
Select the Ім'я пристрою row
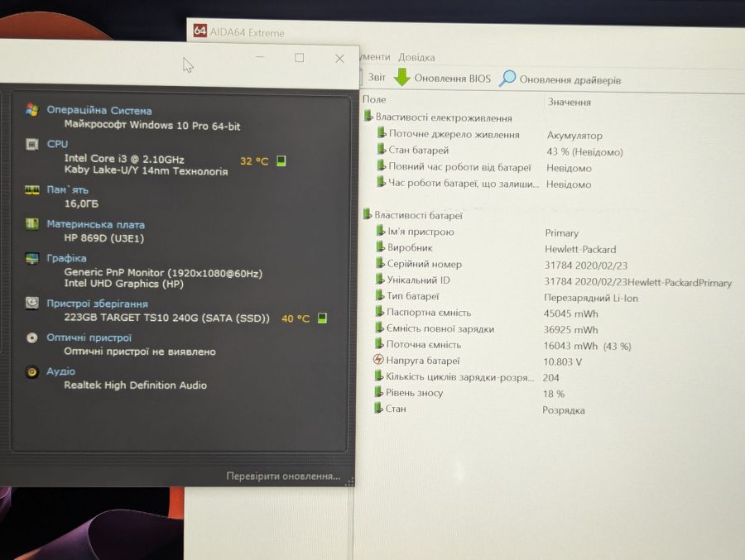coord(477,232)
